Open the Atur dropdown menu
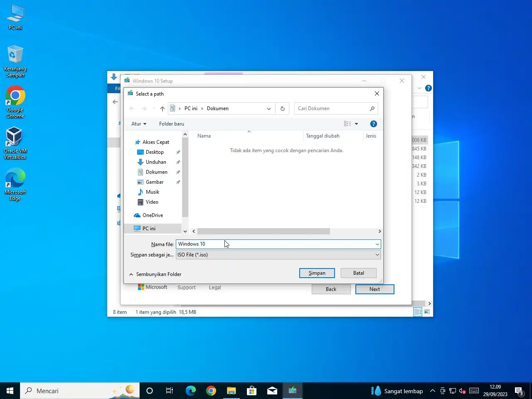 pyautogui.click(x=139, y=124)
